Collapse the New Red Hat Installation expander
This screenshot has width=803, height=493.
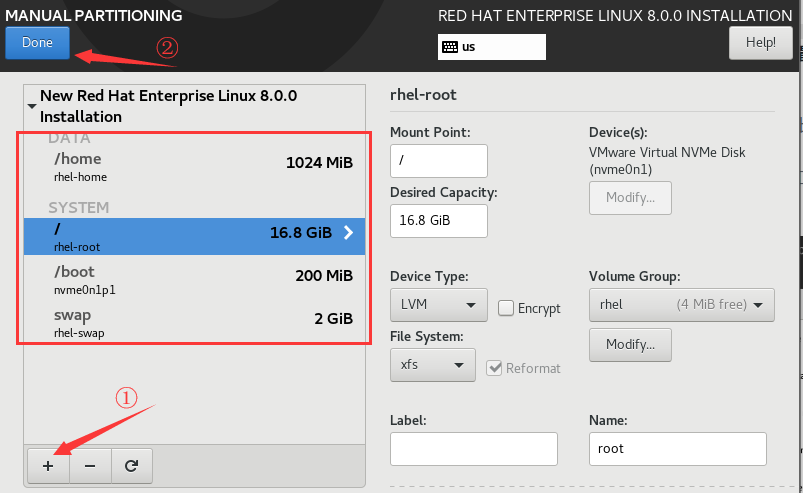pyautogui.click(x=32, y=104)
